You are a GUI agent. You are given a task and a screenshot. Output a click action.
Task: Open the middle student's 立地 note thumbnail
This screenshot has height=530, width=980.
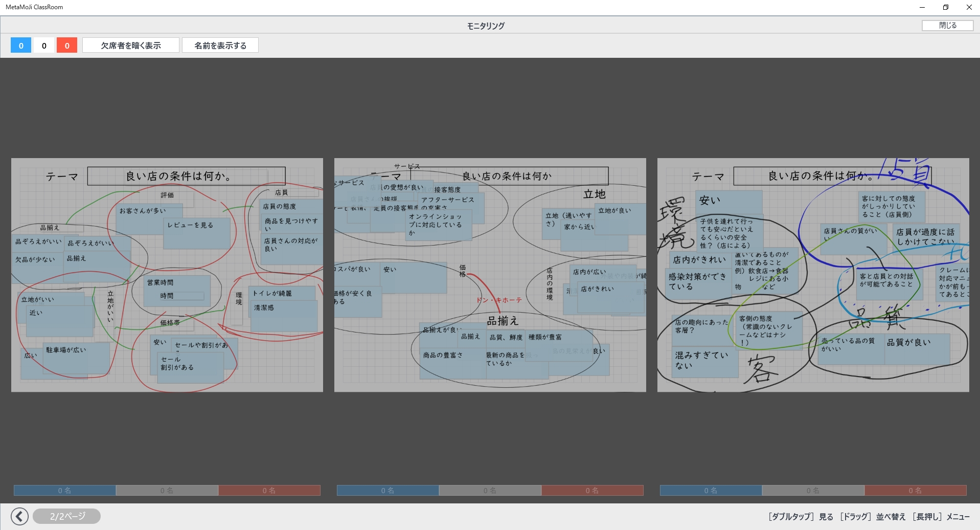click(490, 275)
